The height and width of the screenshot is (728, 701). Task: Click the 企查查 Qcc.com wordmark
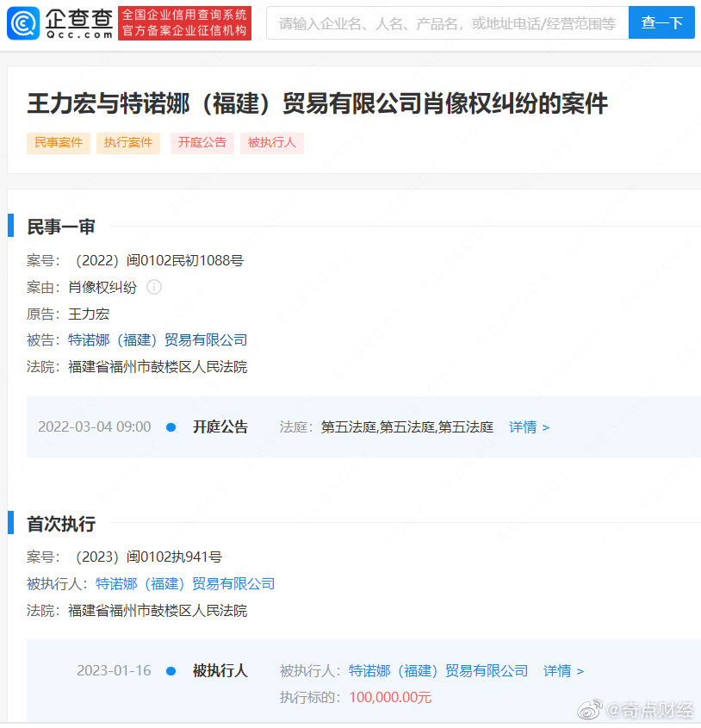(79, 23)
